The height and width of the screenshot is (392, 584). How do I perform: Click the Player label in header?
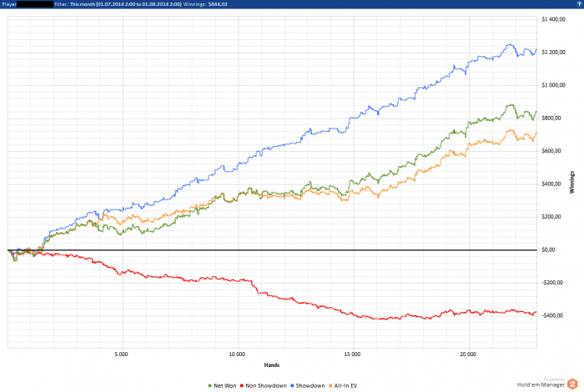tap(9, 4)
